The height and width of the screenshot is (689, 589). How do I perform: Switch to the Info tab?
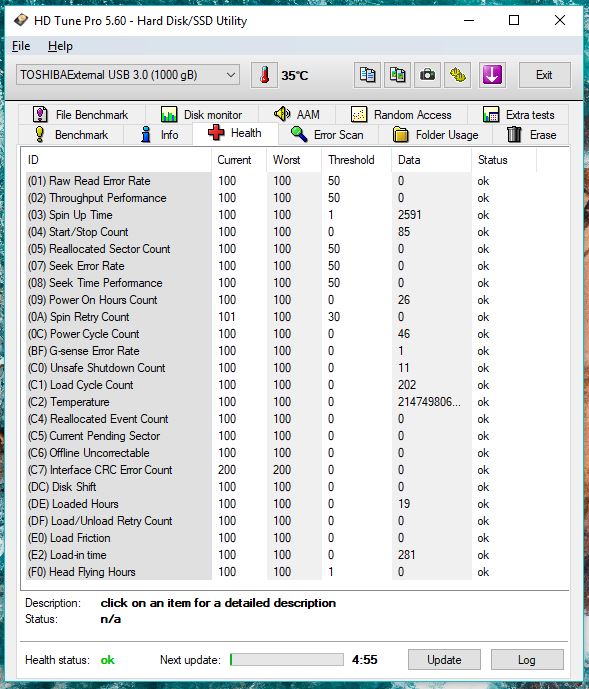point(158,134)
